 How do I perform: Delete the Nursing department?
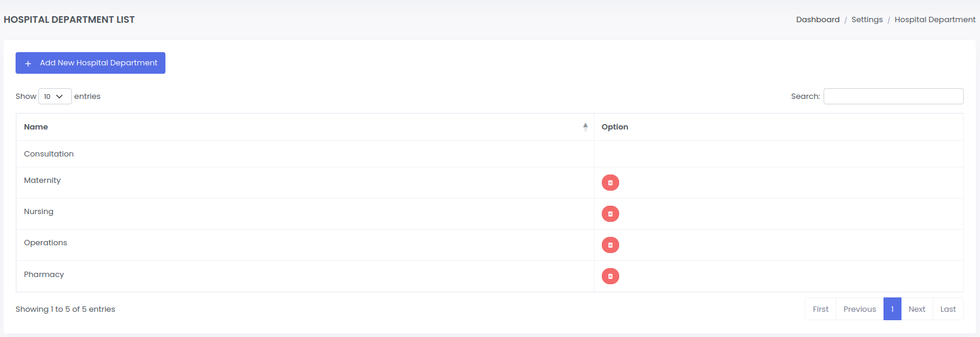click(x=610, y=214)
